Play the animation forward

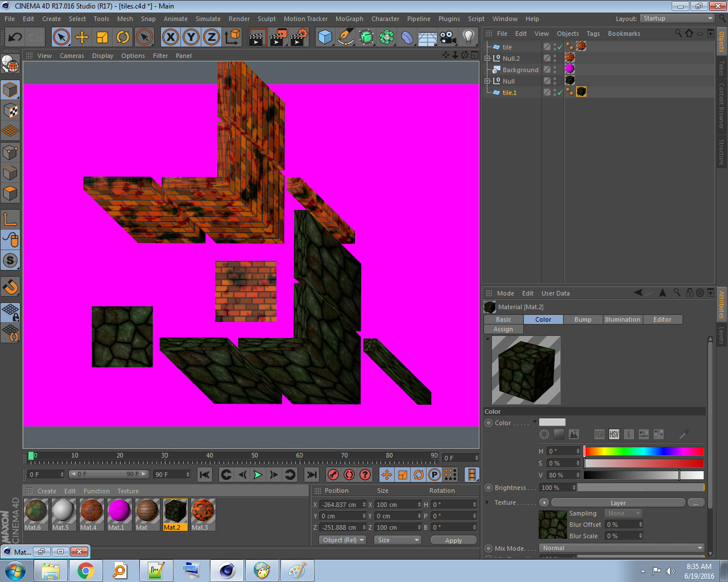point(258,475)
